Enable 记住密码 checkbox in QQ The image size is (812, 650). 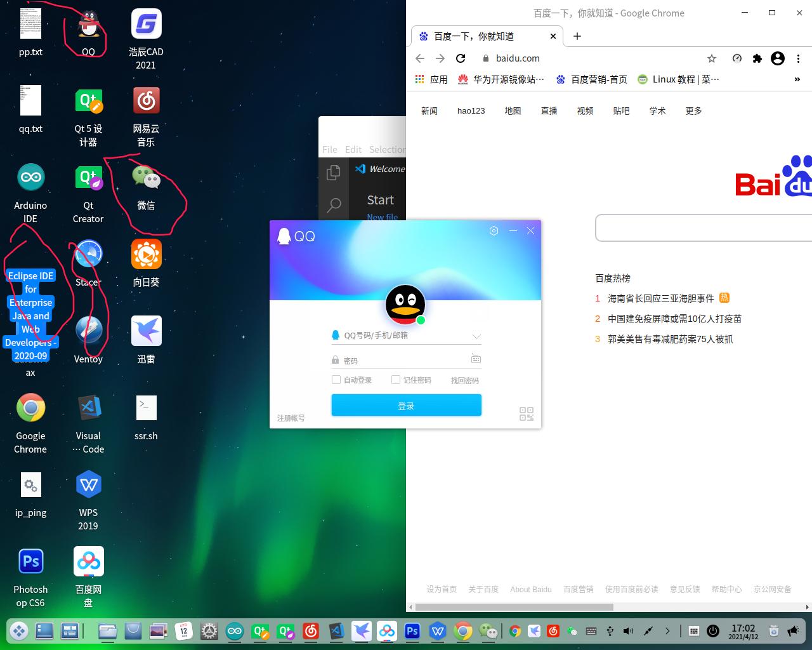[396, 380]
